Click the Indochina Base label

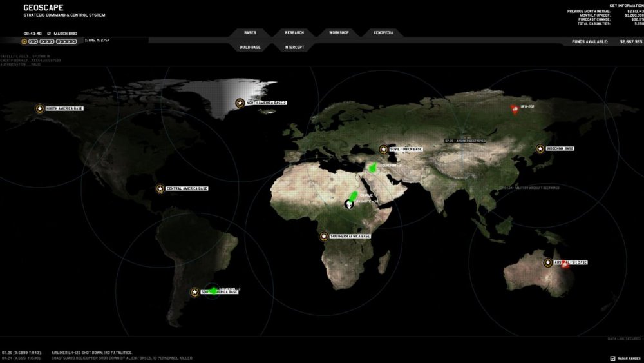coord(560,149)
